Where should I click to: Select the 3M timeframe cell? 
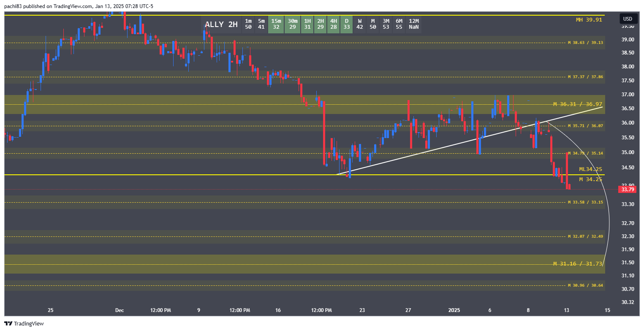[x=386, y=24]
